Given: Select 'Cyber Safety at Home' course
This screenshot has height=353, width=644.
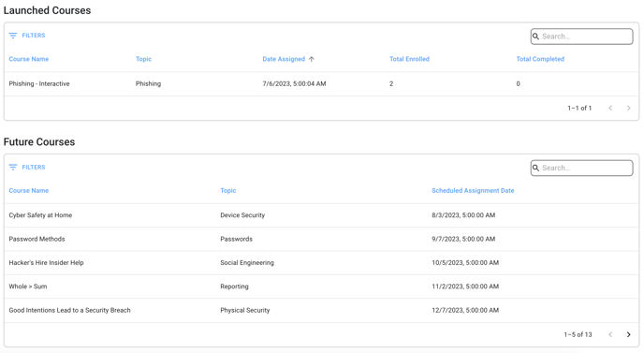Looking at the screenshot, I should [x=40, y=215].
